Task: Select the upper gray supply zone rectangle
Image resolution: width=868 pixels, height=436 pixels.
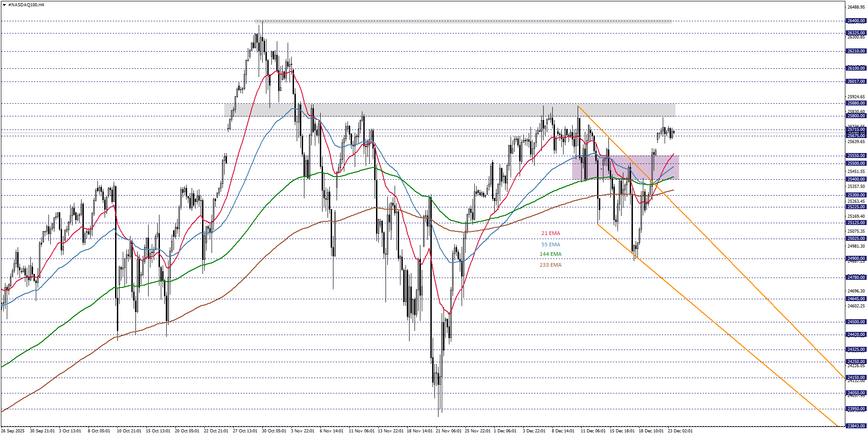Action: coord(453,20)
